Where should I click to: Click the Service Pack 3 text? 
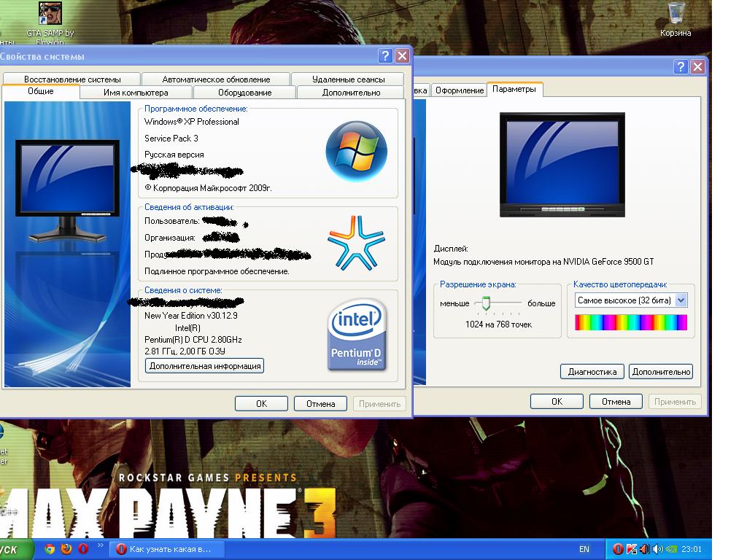(171, 138)
